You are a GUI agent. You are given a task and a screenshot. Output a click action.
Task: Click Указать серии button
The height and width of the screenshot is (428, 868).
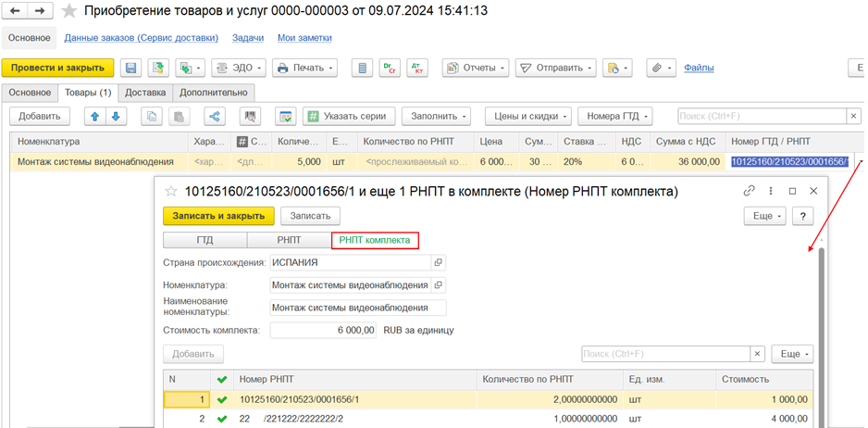click(x=348, y=117)
